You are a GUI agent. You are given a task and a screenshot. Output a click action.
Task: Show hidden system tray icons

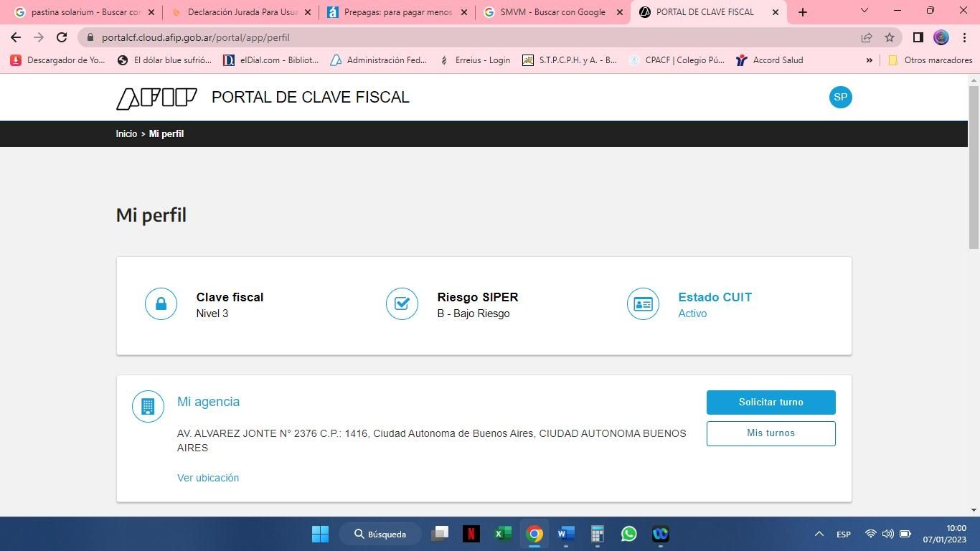(x=819, y=534)
